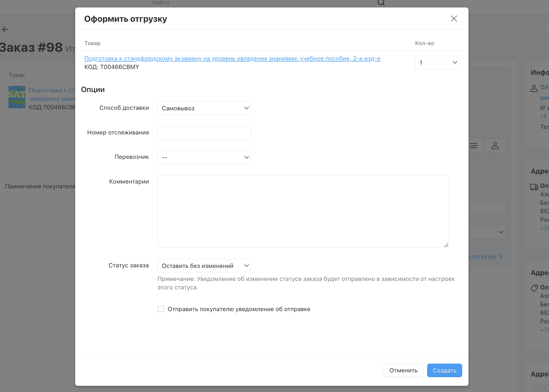Open the quantity dropdown
Viewport: 549px width, 392px height.
[437, 63]
